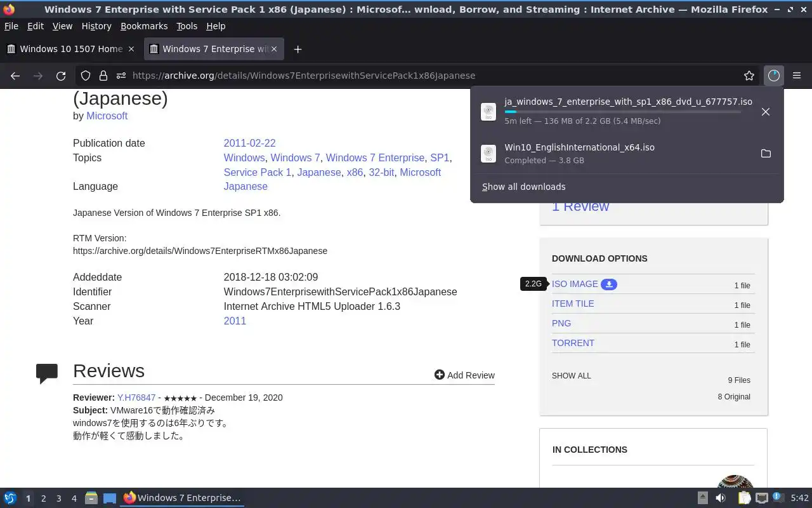Open the 1 Review link
The height and width of the screenshot is (508, 812).
pyautogui.click(x=580, y=206)
